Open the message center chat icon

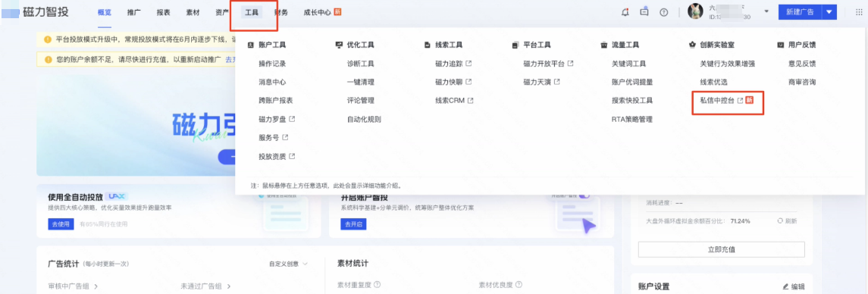tap(644, 12)
